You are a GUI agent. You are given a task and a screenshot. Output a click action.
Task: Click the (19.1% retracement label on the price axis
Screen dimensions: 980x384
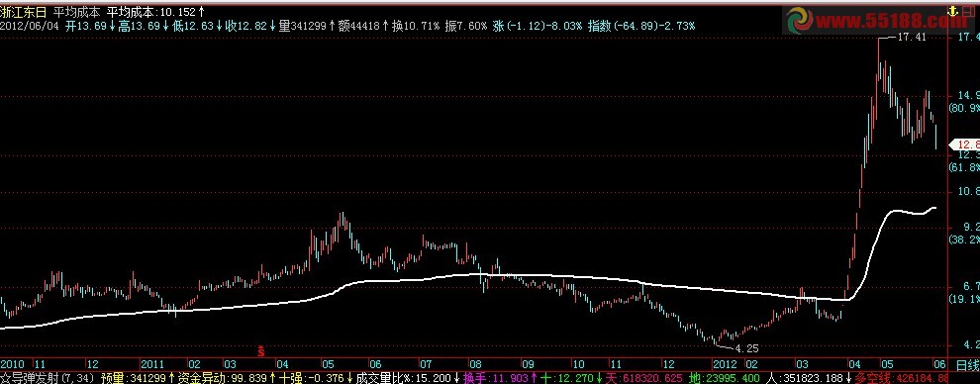(964, 299)
